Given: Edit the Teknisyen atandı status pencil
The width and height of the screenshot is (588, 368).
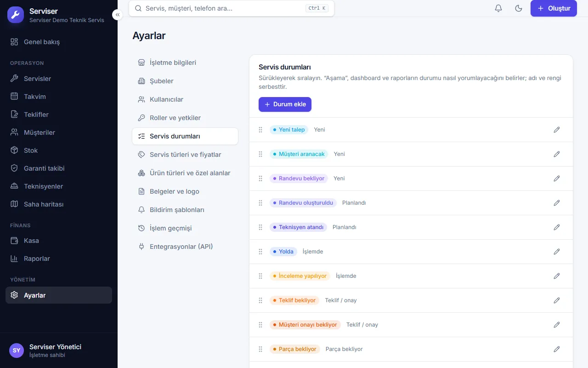Looking at the screenshot, I should tap(557, 227).
